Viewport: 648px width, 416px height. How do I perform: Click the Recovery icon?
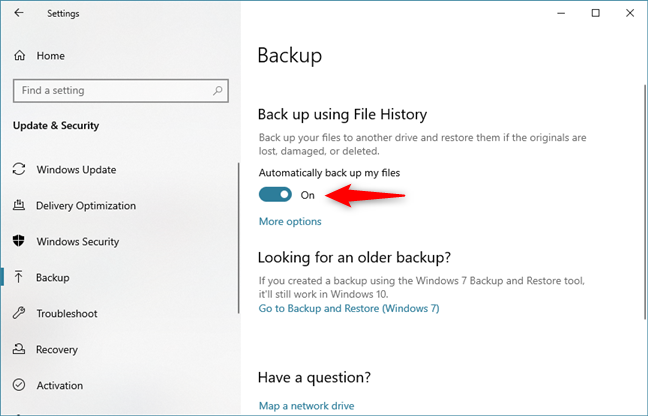pyautogui.click(x=19, y=349)
